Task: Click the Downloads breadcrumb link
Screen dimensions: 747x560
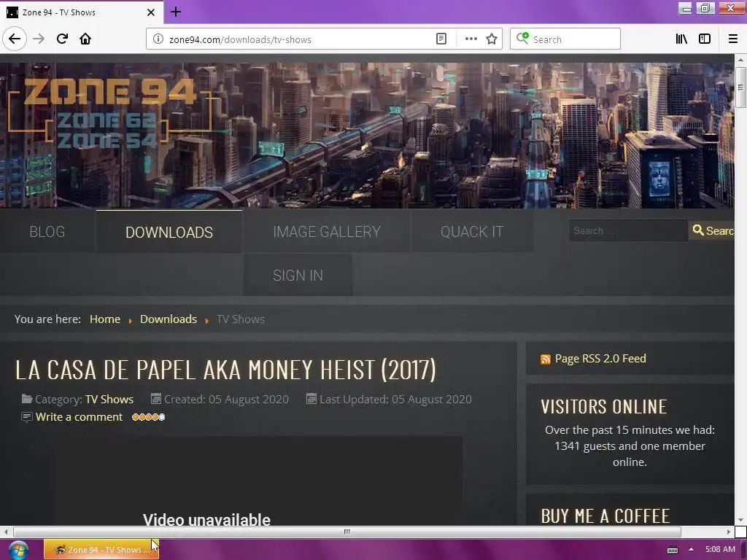Action: click(x=169, y=319)
